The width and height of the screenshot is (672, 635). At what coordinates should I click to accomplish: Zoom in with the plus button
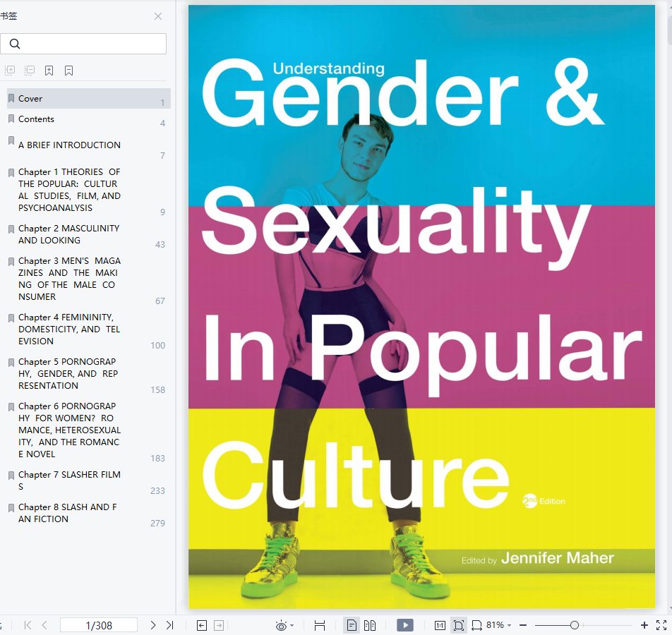(x=644, y=626)
